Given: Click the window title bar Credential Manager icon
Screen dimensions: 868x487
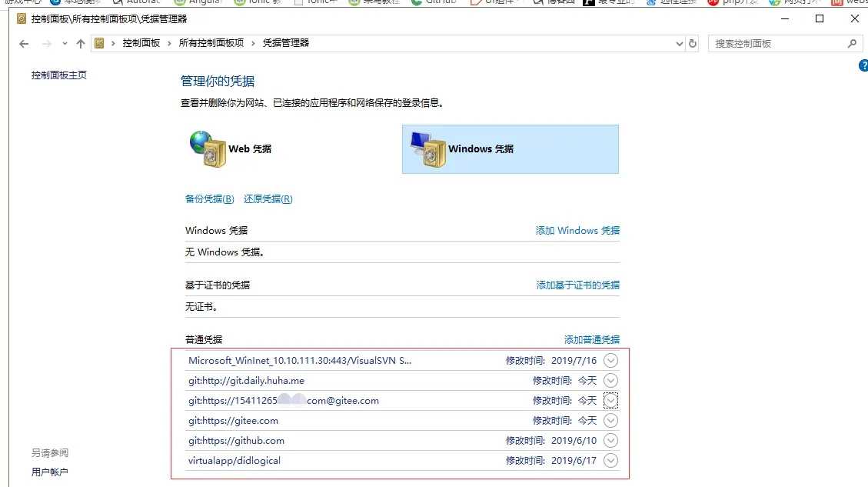Looking at the screenshot, I should pyautogui.click(x=22, y=18).
